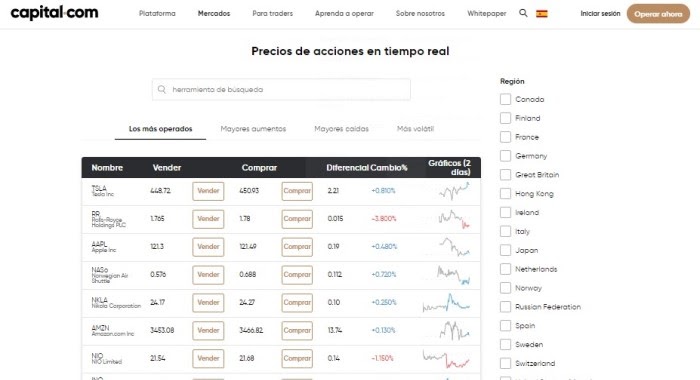
Task: Click Comprar button in Norwegian Air row
Action: (297, 275)
